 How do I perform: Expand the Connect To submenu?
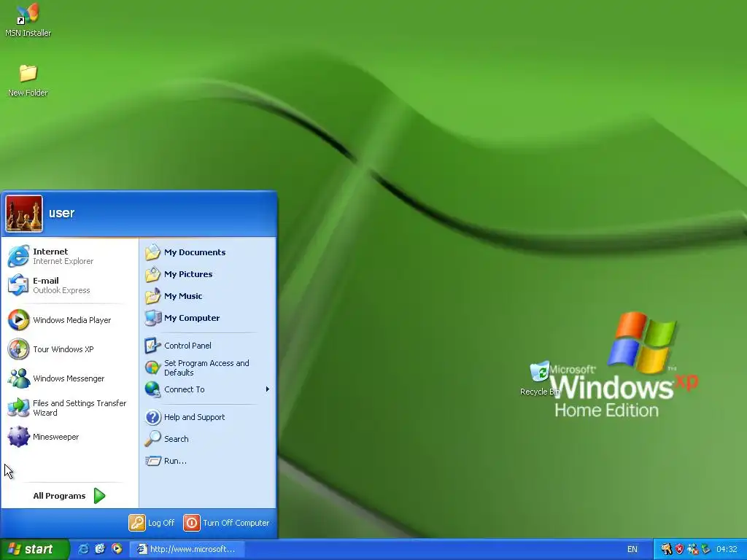coord(208,389)
